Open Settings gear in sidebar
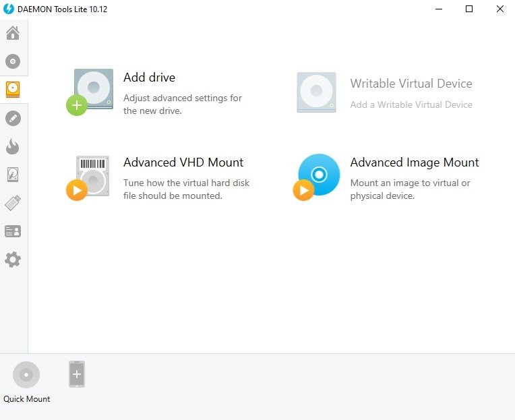This screenshot has height=420, width=515. click(x=13, y=260)
